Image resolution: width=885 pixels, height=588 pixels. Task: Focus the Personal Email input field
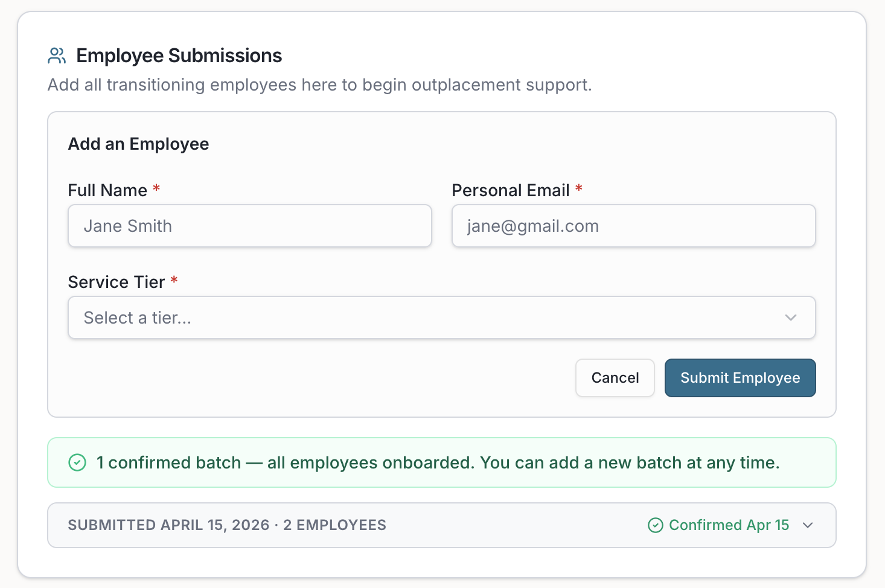pos(633,226)
